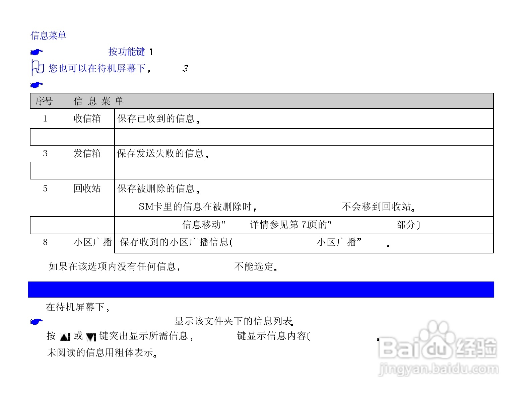Image resolution: width=532 pixels, height=399 pixels.
Task: Click the text 不能选定
Action: point(256,266)
